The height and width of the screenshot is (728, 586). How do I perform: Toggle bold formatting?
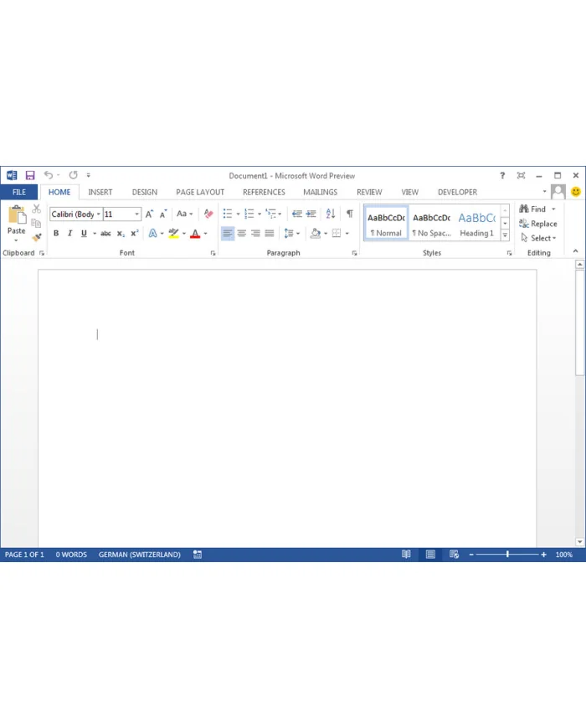tap(56, 234)
